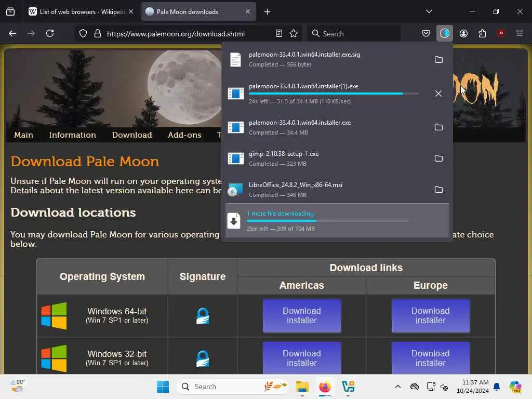The width and height of the screenshot is (532, 399).
Task: Show gimp-2.10.38-setup-1.exe in folder
Action: (438, 158)
